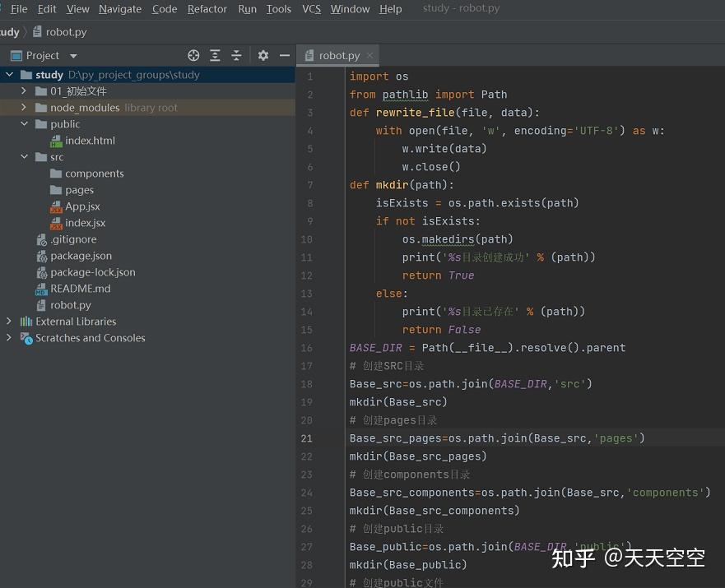The width and height of the screenshot is (725, 588).
Task: Click the index.html file icon
Action: (x=56, y=141)
